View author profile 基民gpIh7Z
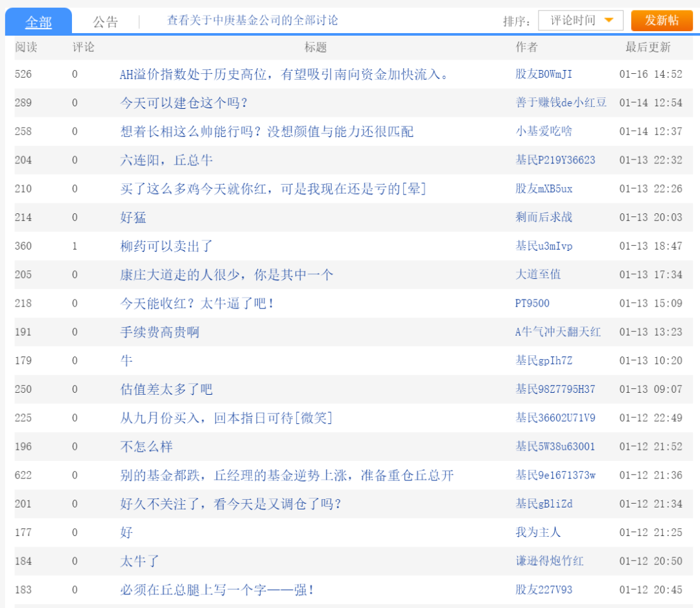The width and height of the screenshot is (700, 608). pyautogui.click(x=544, y=360)
